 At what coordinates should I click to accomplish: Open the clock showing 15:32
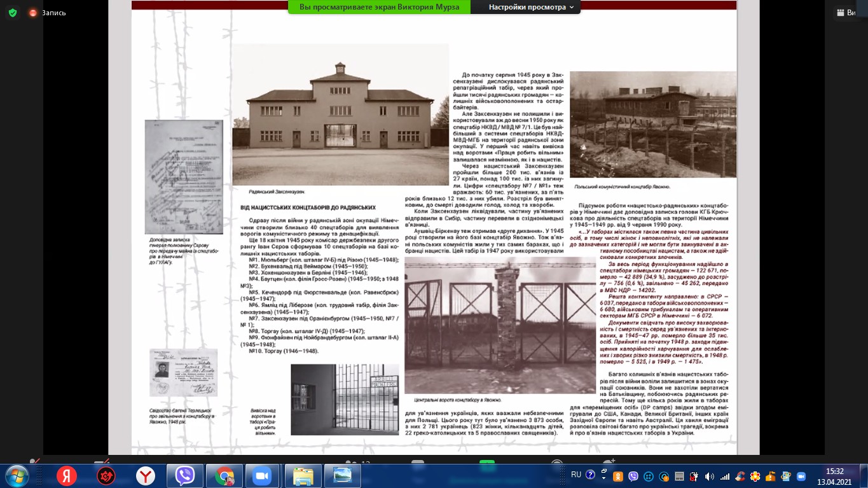click(834, 476)
